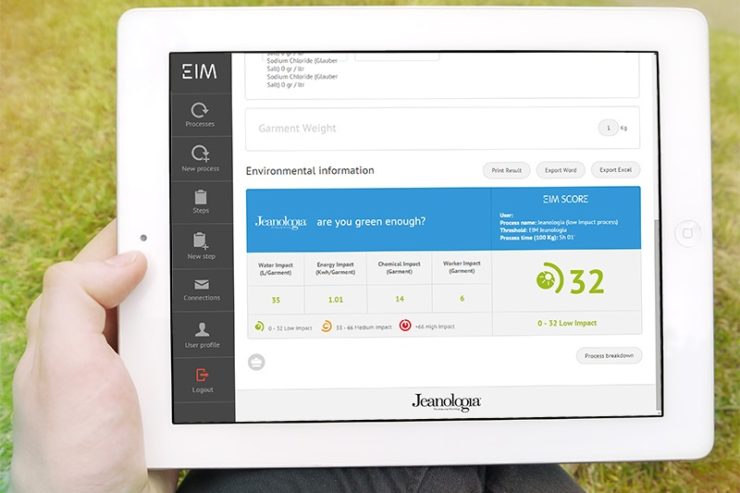Click the Process name line in score panel
Image resolution: width=740 pixels, height=493 pixels.
559,222
